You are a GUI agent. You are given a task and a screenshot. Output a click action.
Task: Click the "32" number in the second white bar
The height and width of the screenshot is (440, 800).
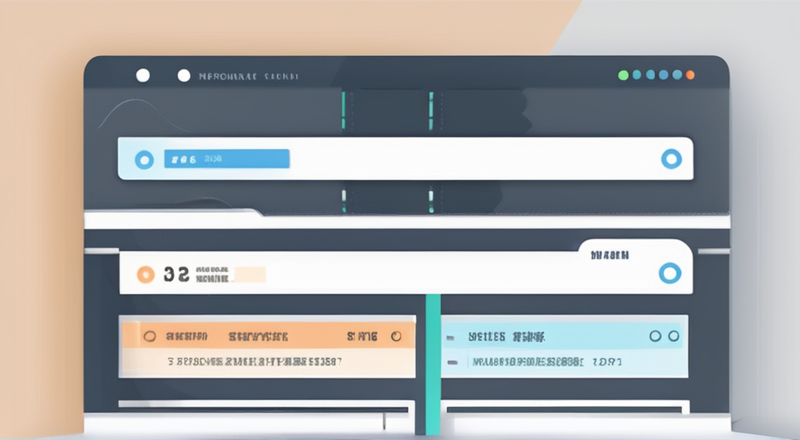177,275
